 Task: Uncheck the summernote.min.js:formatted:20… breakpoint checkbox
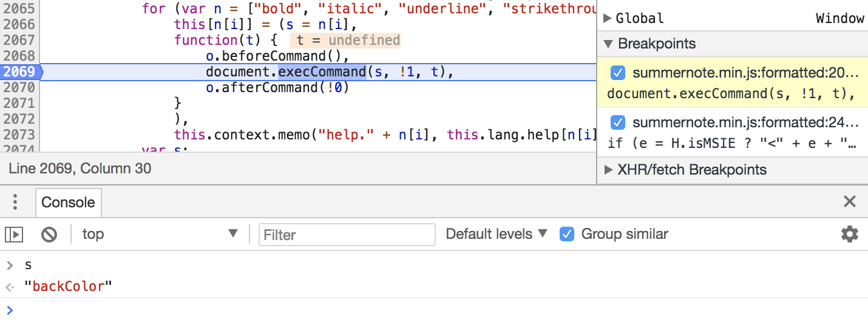point(617,73)
